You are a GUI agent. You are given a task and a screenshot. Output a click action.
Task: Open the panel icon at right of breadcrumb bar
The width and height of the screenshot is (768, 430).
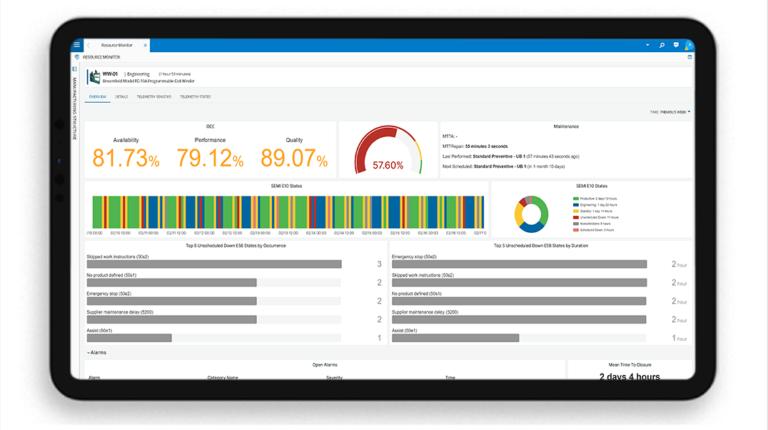click(x=689, y=57)
